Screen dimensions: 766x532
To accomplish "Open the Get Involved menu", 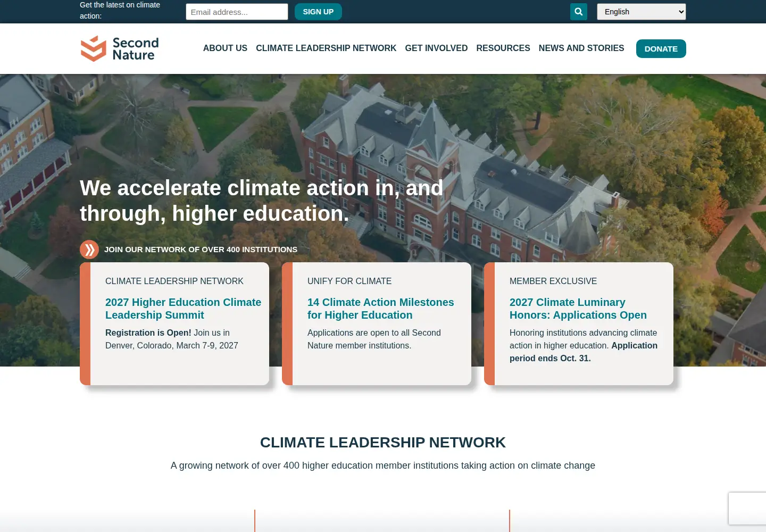I will click(436, 48).
